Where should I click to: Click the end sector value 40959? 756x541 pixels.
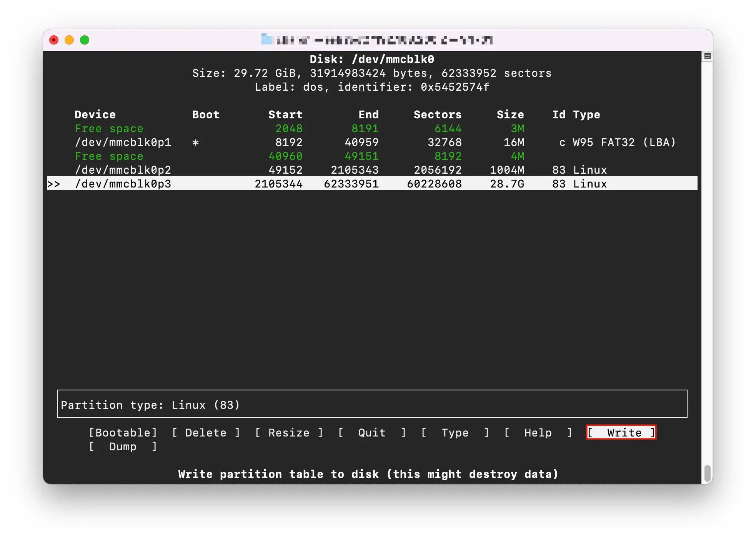pos(361,142)
